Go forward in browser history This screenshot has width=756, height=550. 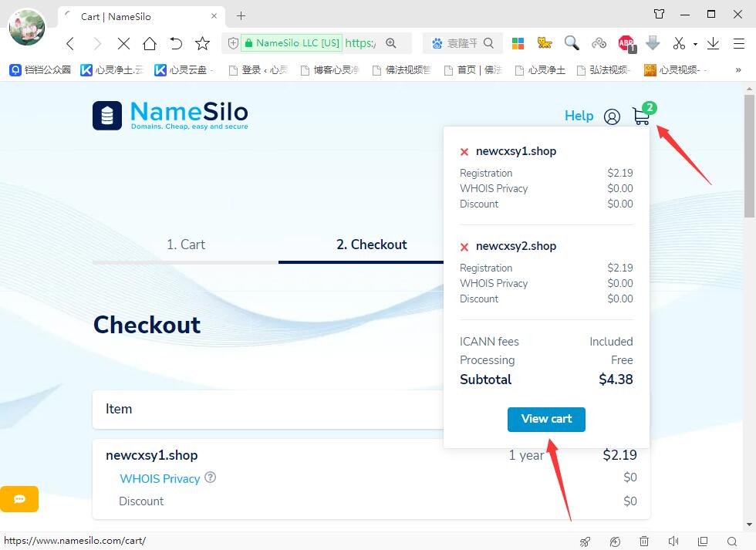pyautogui.click(x=97, y=44)
